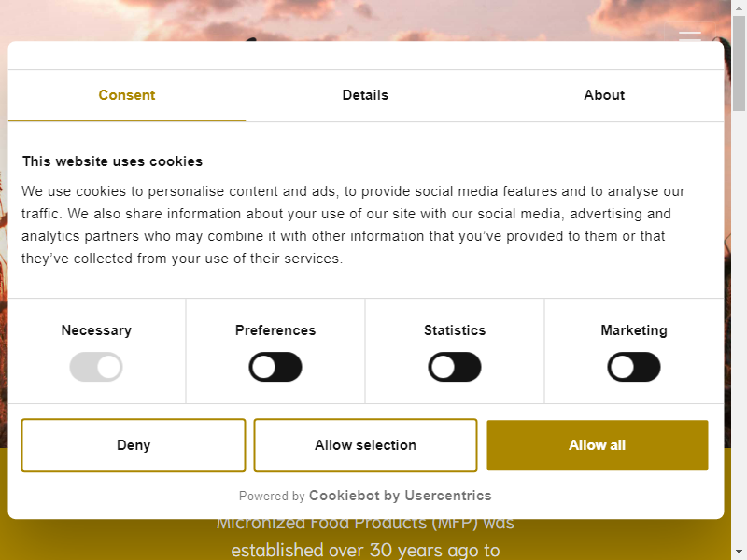Screen dimensions: 747x560
Task: Click the Marketing category label
Action: pos(634,330)
